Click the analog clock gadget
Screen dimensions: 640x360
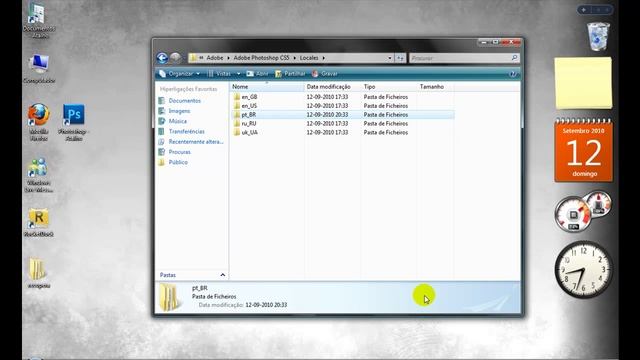[584, 269]
